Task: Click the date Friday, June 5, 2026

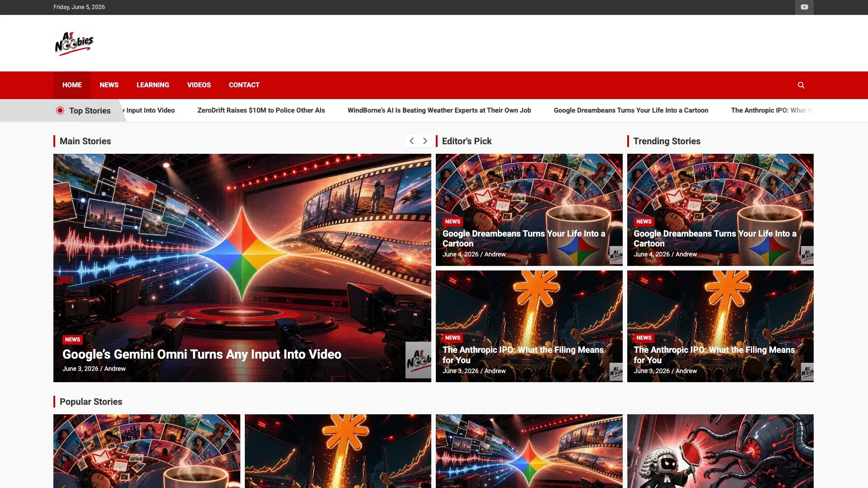Action: [79, 7]
